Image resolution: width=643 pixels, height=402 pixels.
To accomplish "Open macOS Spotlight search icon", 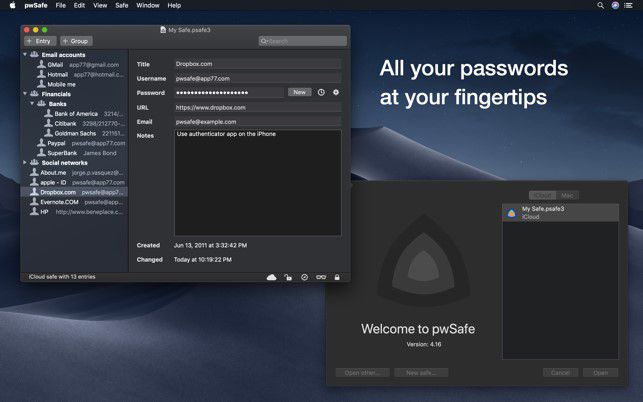I will point(600,5).
